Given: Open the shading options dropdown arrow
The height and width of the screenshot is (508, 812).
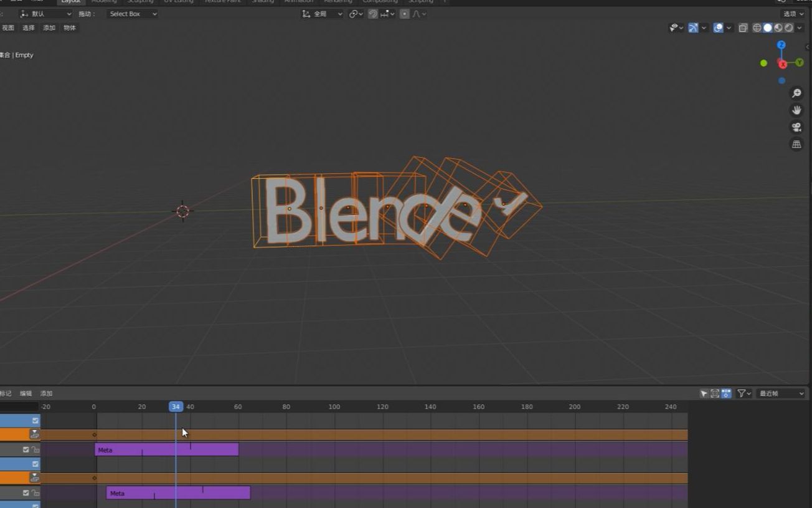Looking at the screenshot, I should 800,28.
